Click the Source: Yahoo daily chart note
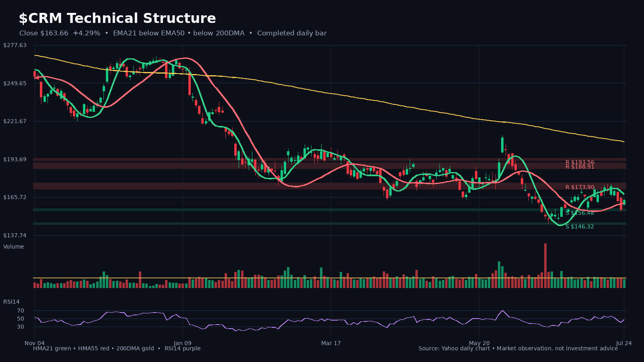The width and height of the screenshot is (644, 362). tap(454, 348)
